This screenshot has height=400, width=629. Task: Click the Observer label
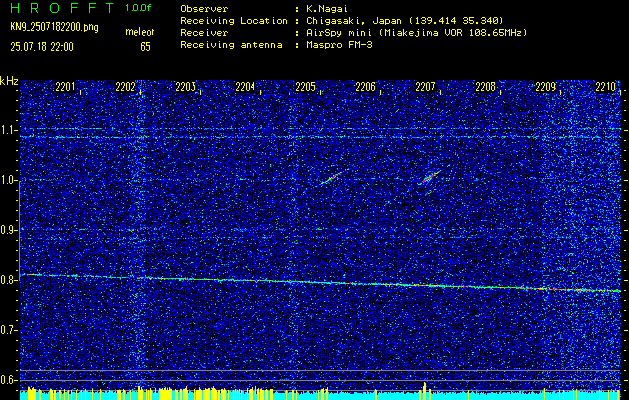click(x=204, y=9)
